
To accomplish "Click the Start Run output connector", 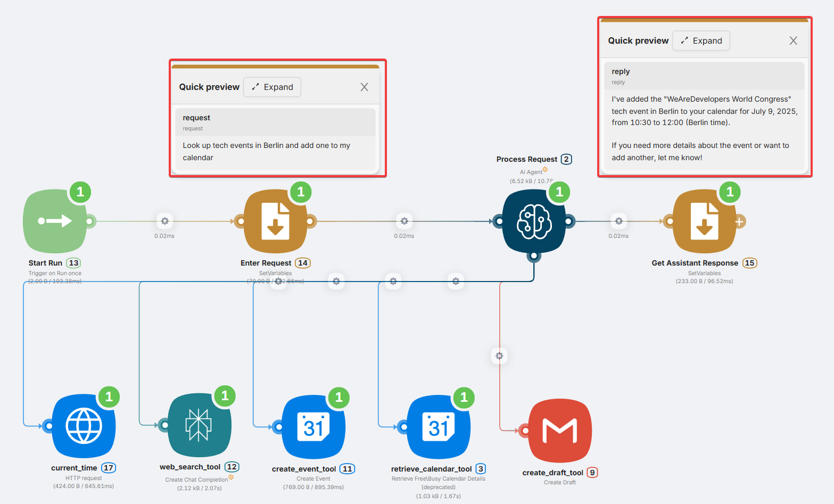I will tap(90, 221).
